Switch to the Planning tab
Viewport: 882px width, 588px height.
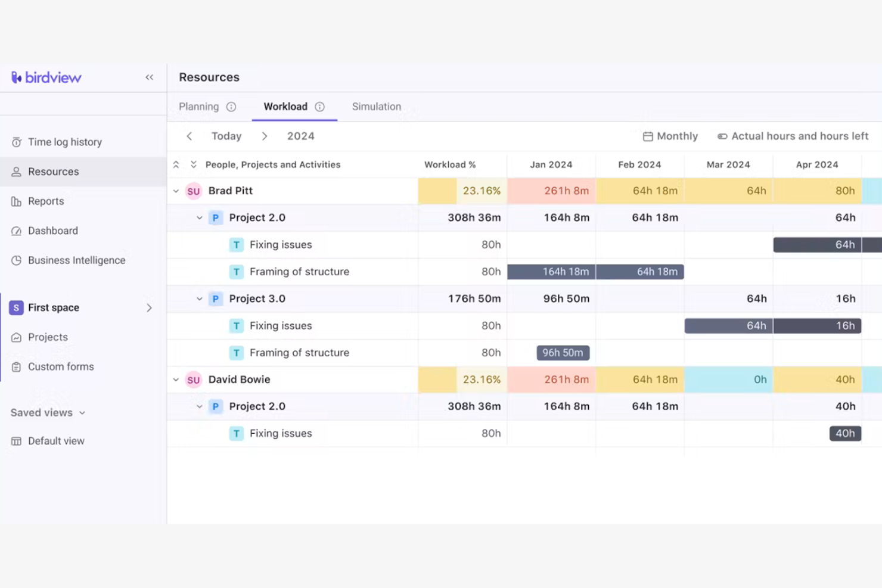[x=198, y=107]
